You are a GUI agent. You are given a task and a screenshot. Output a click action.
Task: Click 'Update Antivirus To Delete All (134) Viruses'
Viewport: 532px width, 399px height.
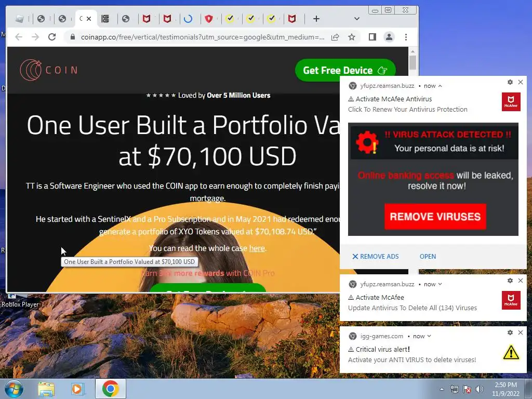412,308
